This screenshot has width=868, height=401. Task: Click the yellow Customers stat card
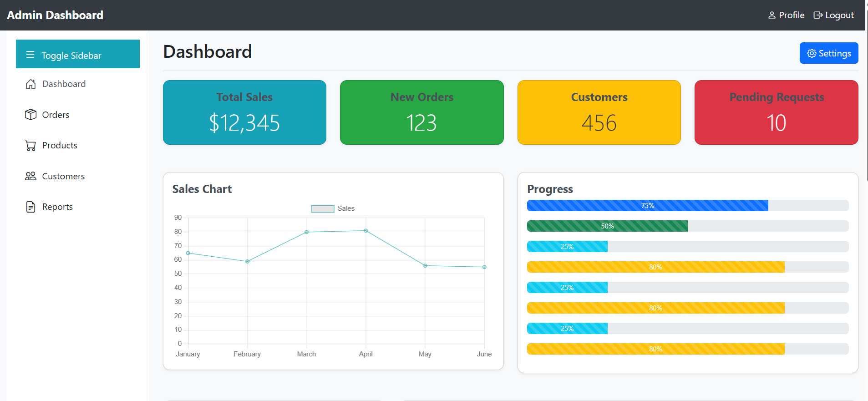[599, 112]
